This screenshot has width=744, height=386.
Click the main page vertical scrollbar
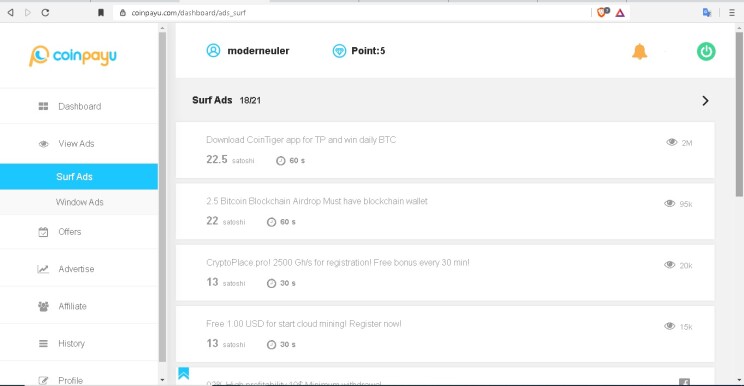coord(739,114)
